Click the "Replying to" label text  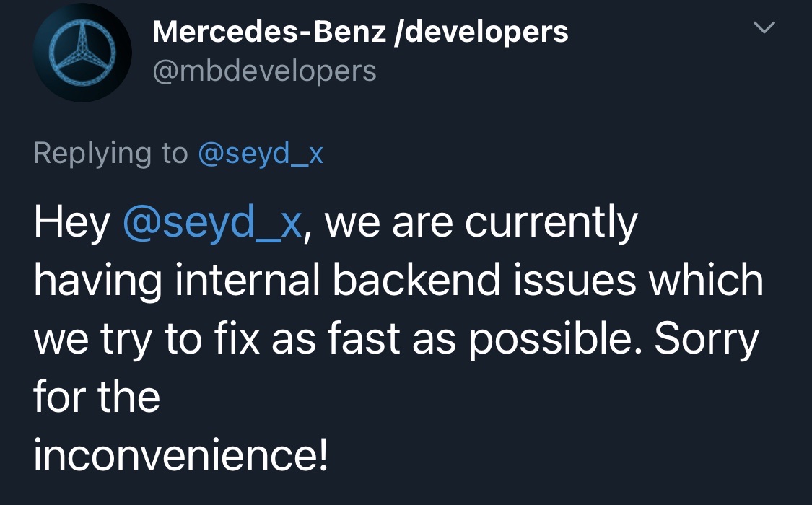pyautogui.click(x=110, y=153)
